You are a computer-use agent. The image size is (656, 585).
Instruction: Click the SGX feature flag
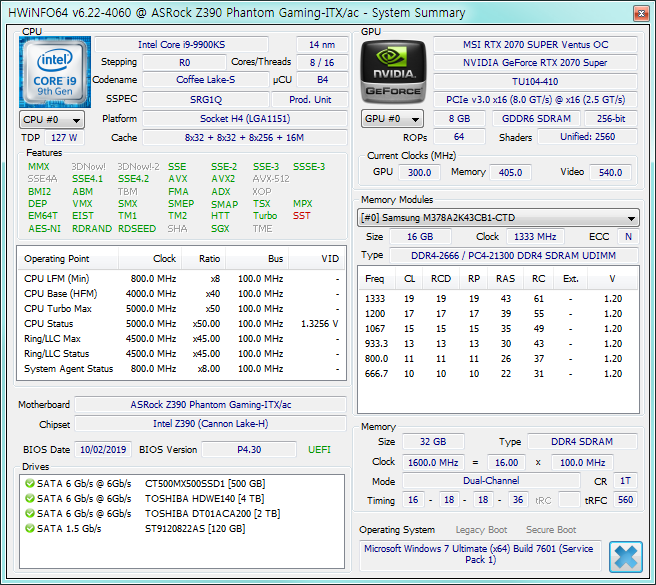(x=220, y=229)
